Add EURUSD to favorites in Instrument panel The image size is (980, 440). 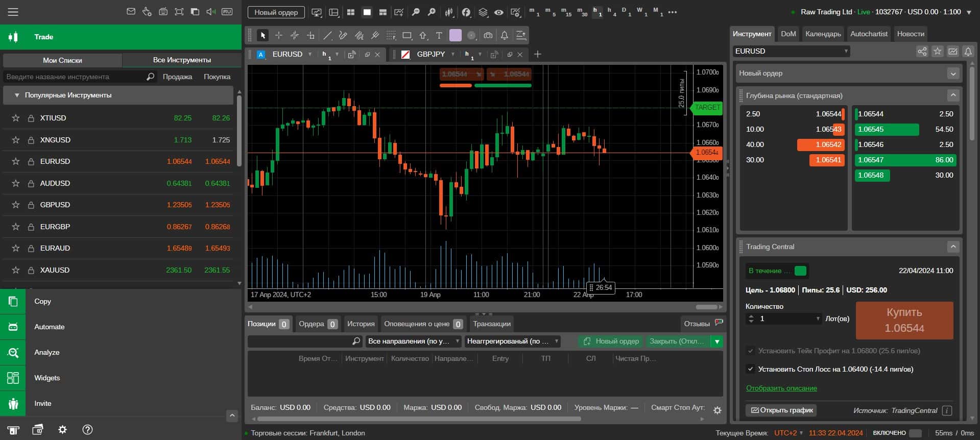pos(937,51)
